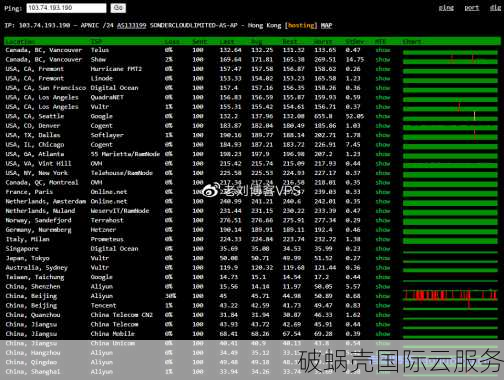Image resolution: width=504 pixels, height=380 pixels.
Task: Show MTR for Vancouver Telus row
Action: (x=383, y=50)
